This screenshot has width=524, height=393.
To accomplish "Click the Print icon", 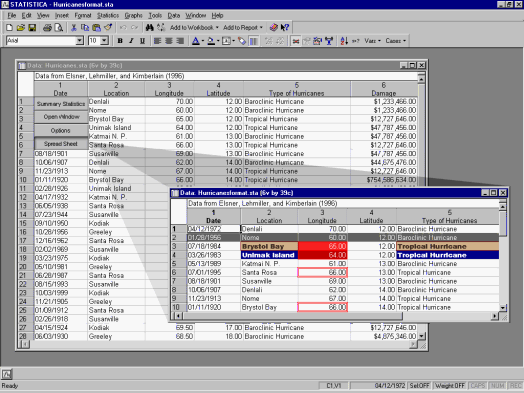I will pos(47,28).
